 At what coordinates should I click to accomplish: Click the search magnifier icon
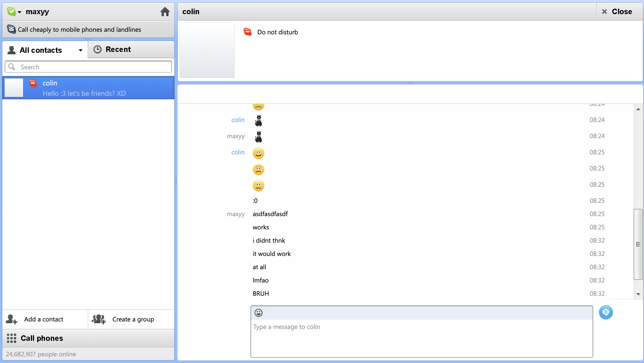click(12, 67)
